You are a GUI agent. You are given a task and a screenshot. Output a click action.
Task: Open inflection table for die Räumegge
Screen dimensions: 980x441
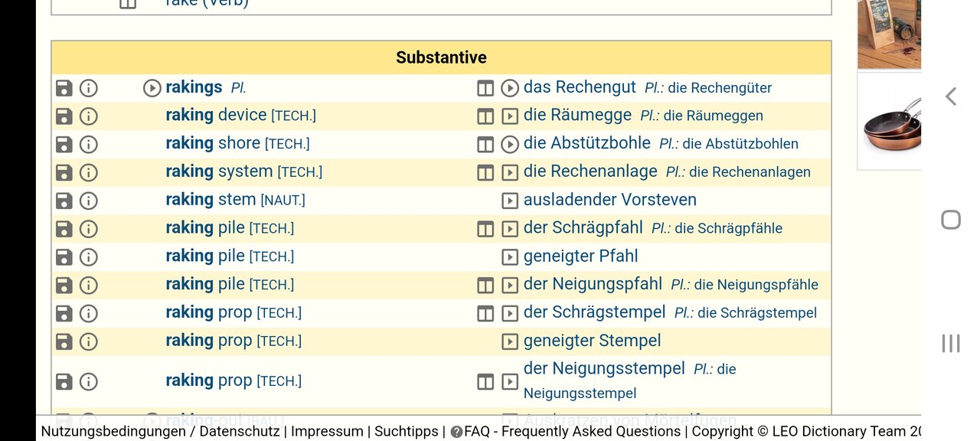coord(485,116)
